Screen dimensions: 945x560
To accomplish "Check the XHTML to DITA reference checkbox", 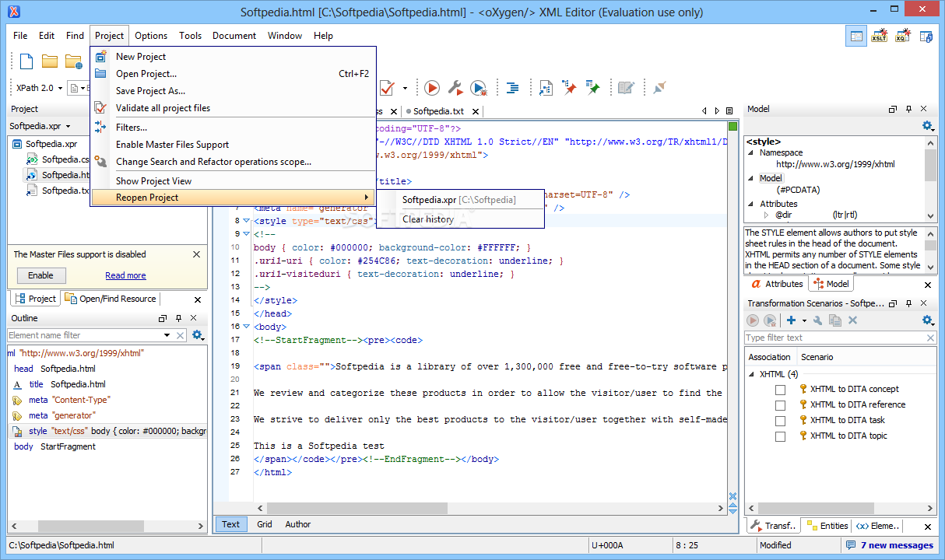I will coord(780,405).
